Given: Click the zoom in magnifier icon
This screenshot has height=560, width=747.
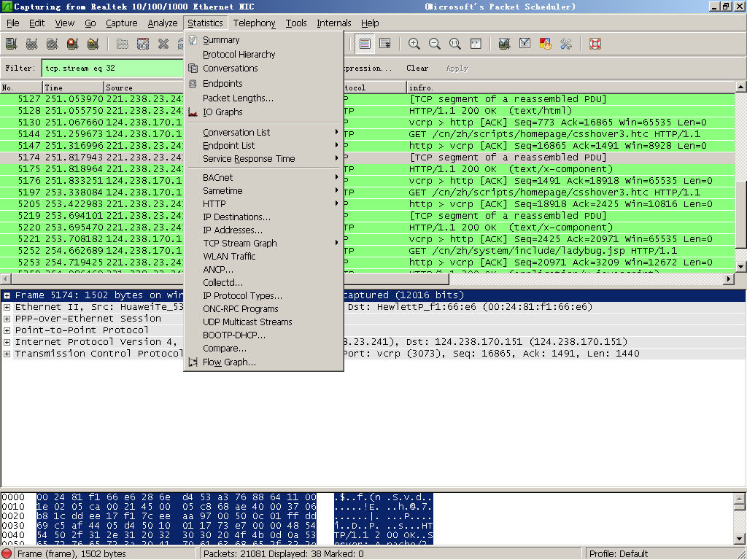Looking at the screenshot, I should point(414,44).
